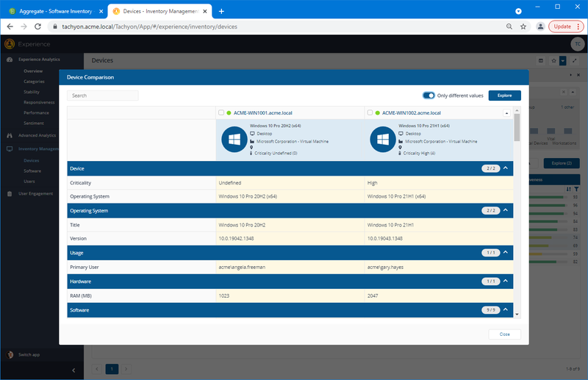Screen dimensions: 588x380
Task: Check ACME-WIN1001.acme.local device checkbox
Action: (x=221, y=112)
